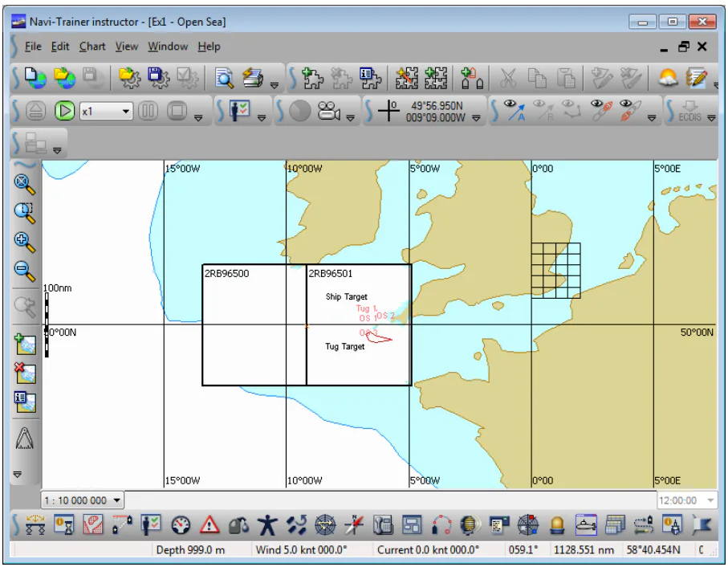
Task: Open the x1 speed dropdown
Action: click(106, 112)
